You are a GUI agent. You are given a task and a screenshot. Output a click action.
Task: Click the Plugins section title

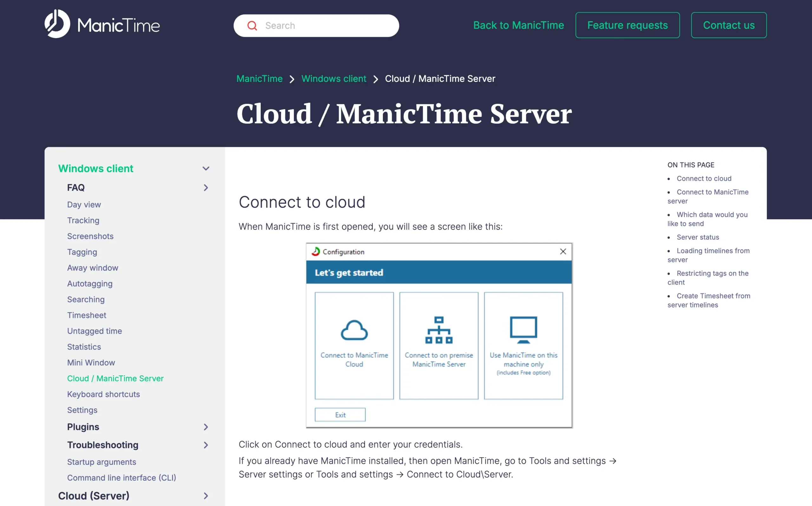pyautogui.click(x=83, y=427)
